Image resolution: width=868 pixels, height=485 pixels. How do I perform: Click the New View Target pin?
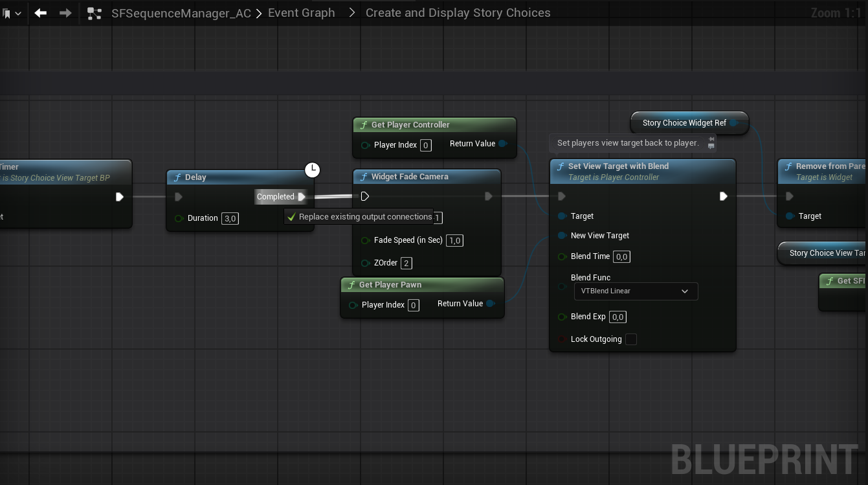(x=562, y=236)
